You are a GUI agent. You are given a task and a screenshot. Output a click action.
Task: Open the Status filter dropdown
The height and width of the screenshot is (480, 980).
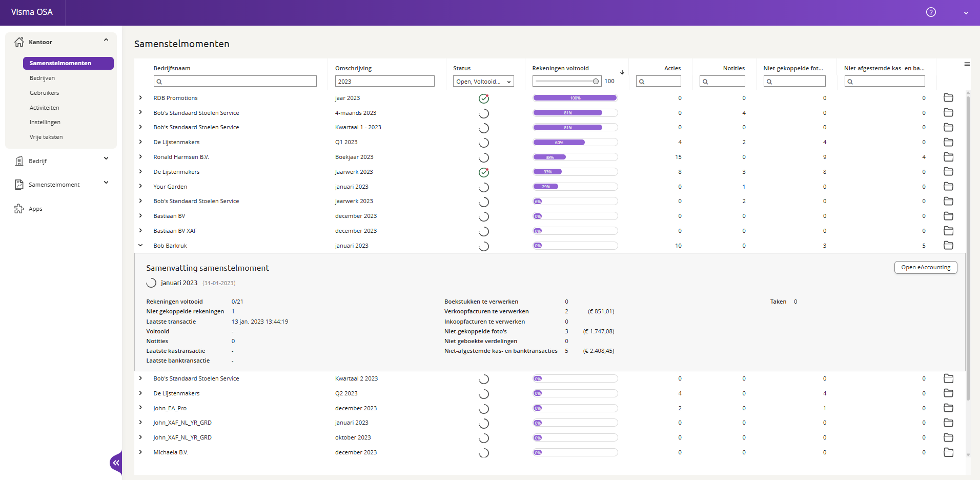[483, 81]
